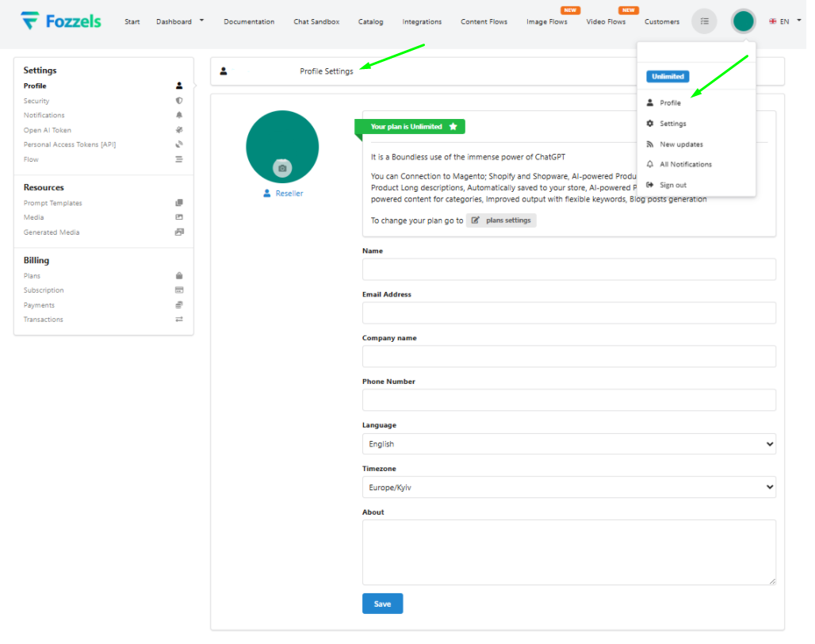
Task: Click into the Name input field
Action: (569, 269)
